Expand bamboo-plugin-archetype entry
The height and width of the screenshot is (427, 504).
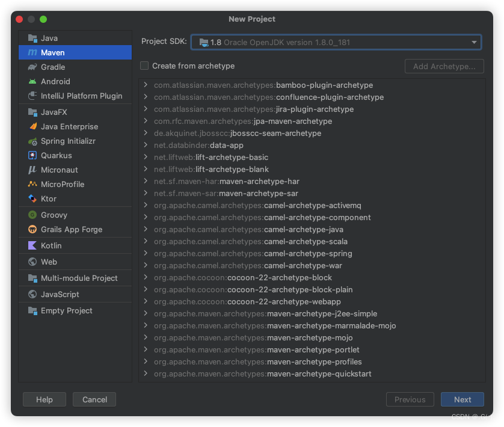tap(146, 85)
